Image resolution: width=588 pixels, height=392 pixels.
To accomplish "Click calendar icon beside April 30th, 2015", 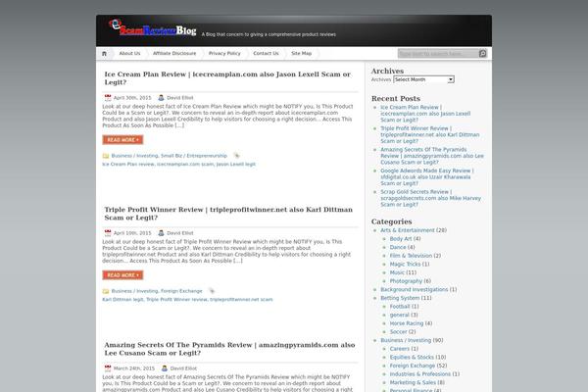I will click(108, 98).
